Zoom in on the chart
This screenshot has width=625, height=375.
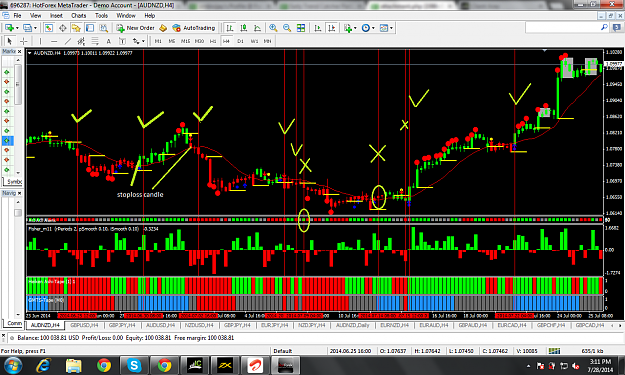[x=273, y=28]
